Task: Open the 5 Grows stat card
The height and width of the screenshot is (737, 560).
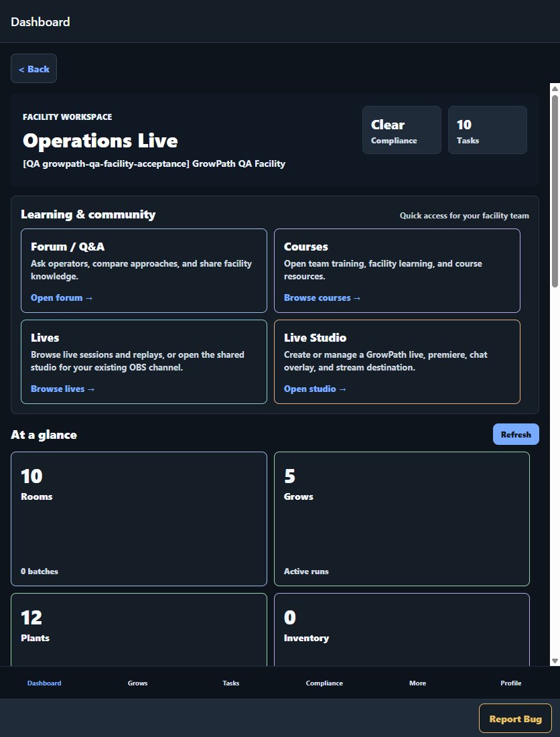Action: (402, 519)
